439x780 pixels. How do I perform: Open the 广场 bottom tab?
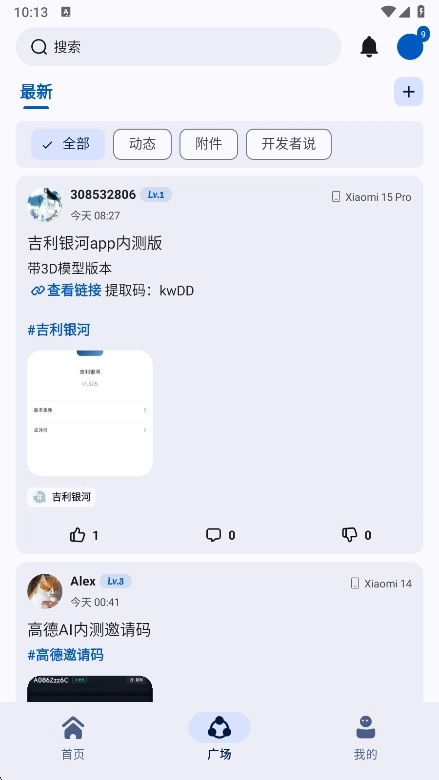pos(219,738)
